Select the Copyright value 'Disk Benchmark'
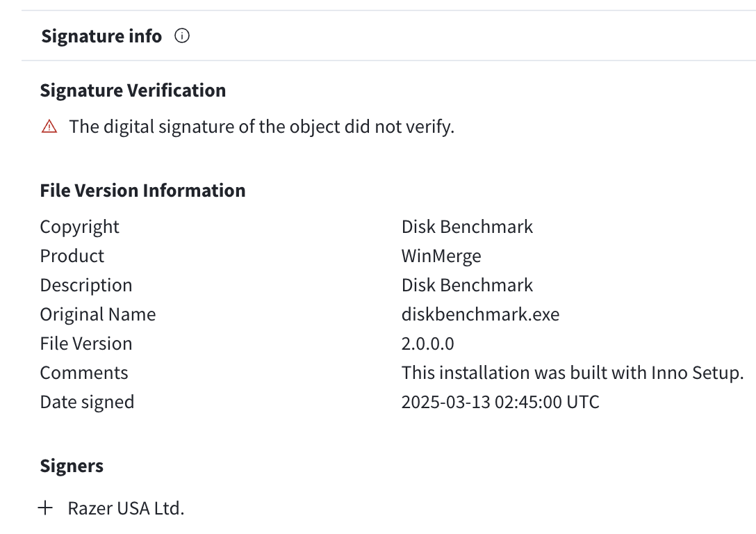 click(467, 227)
